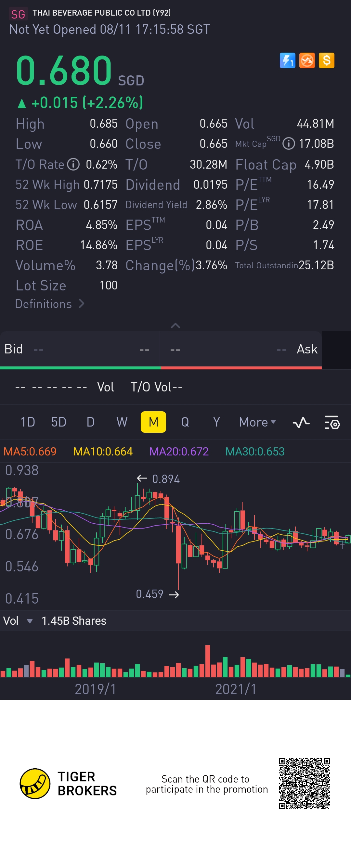Tap the Dividend Yield 2.86% value
Viewport: 351px width, 868px height.
tap(211, 205)
